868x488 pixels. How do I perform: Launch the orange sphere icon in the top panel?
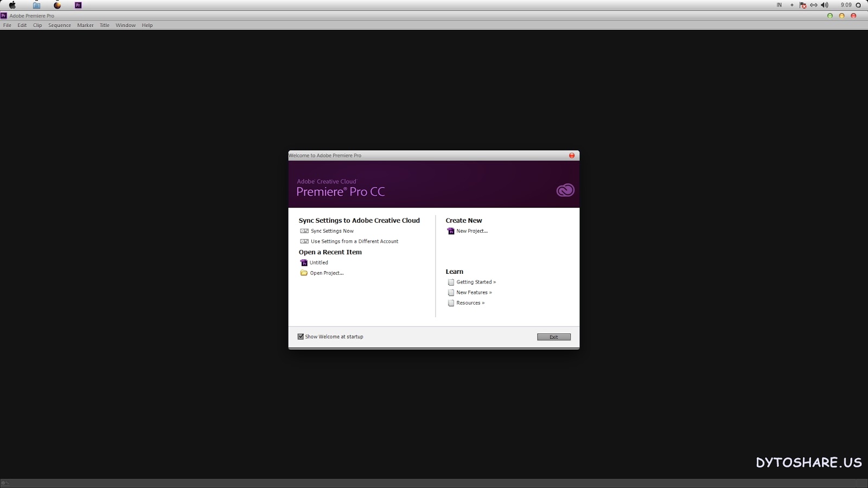click(x=57, y=5)
